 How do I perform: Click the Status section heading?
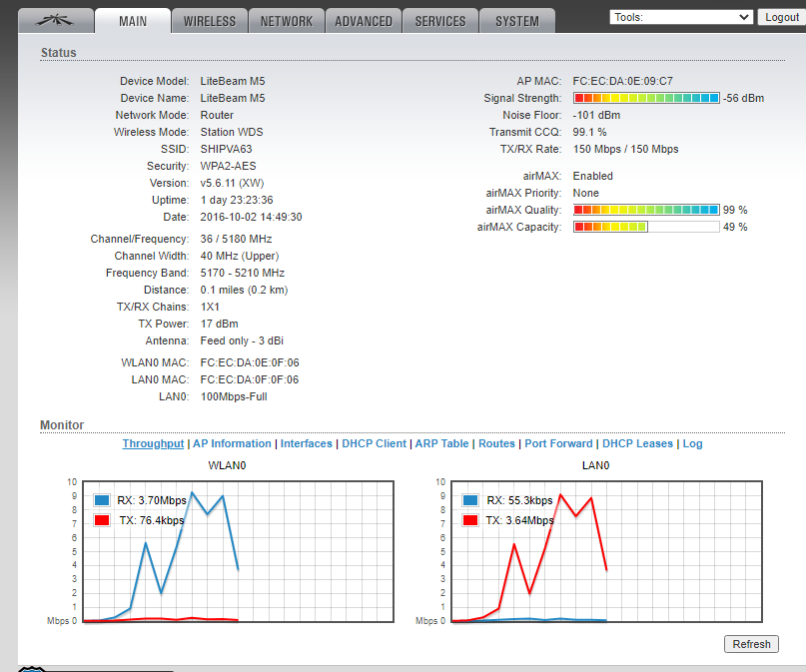[59, 52]
